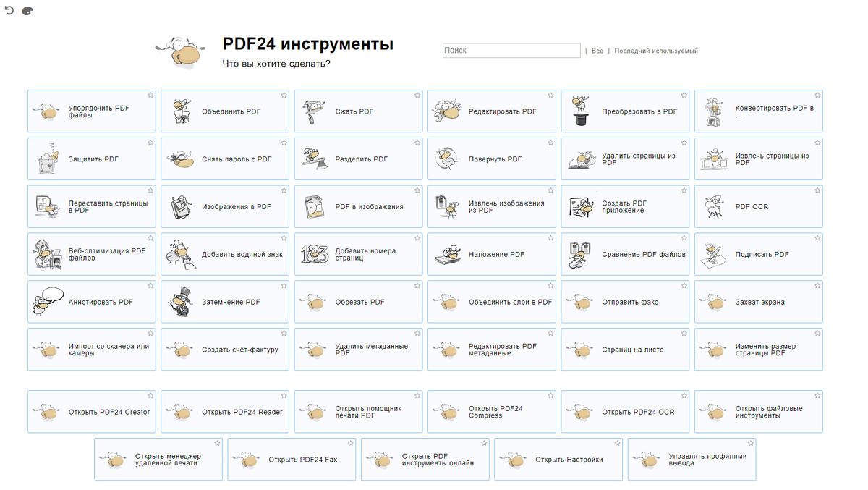Screen dimensions: 868x490
Task: Star the Удалить страницы из PDF tile
Action: [x=684, y=143]
